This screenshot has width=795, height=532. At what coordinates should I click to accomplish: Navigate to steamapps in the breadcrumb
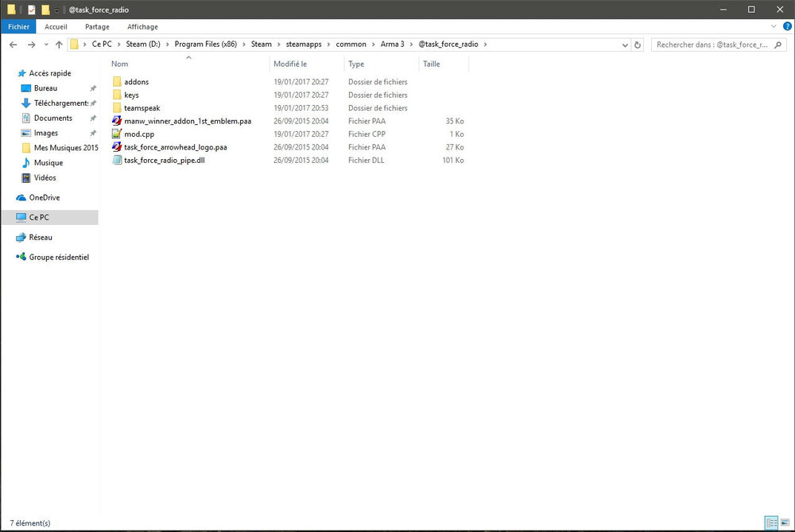pyautogui.click(x=304, y=44)
